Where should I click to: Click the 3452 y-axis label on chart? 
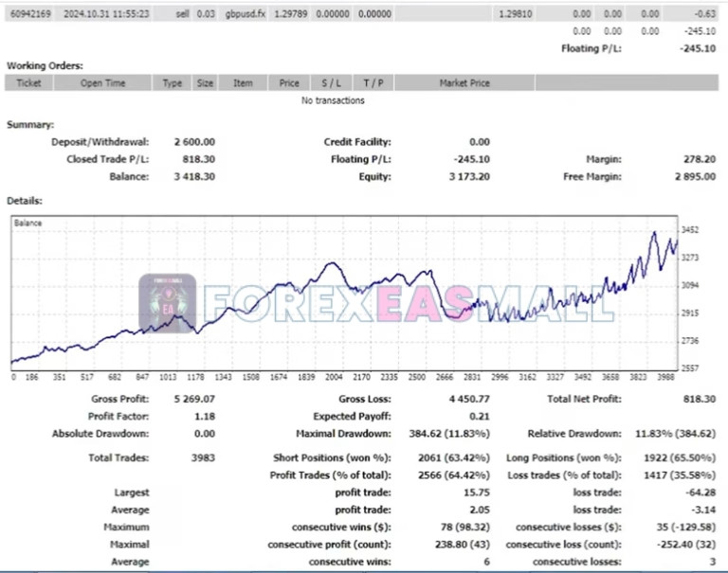(690, 230)
